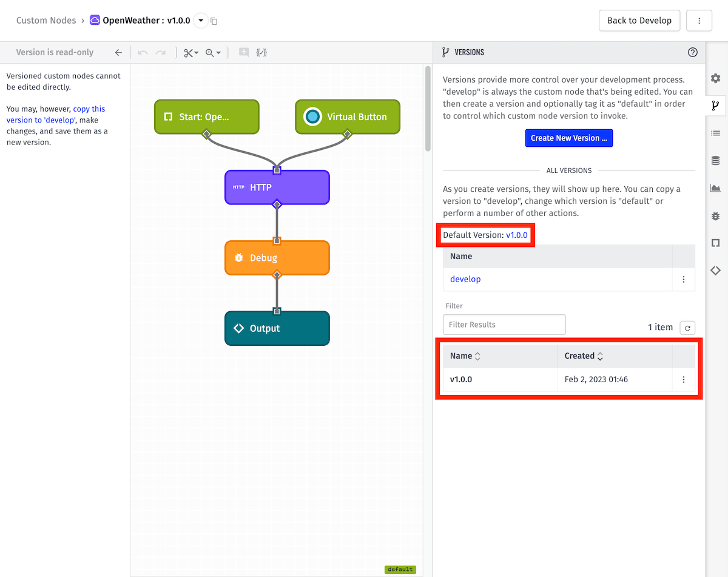Collapse the node palette with left arrow
The width and height of the screenshot is (728, 577).
tap(118, 53)
